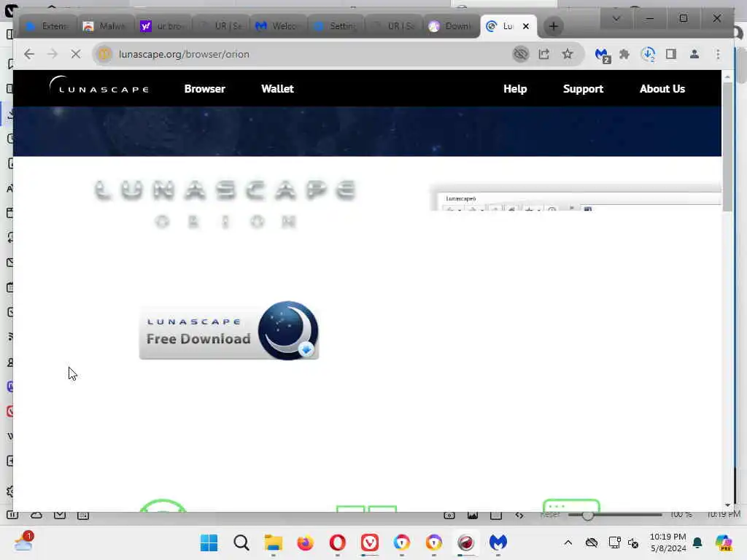Toggle the browser side panel
The width and height of the screenshot is (747, 560).
click(671, 54)
